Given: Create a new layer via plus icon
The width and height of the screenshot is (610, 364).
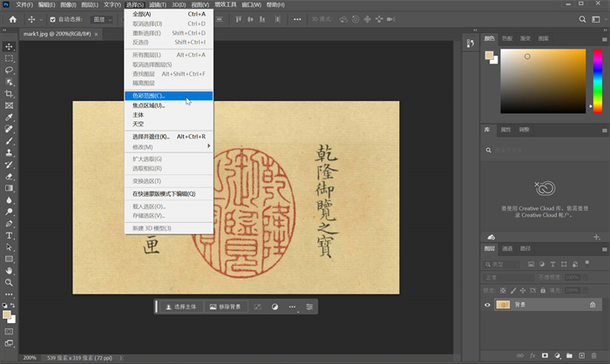Looking at the screenshot, I should (581, 355).
